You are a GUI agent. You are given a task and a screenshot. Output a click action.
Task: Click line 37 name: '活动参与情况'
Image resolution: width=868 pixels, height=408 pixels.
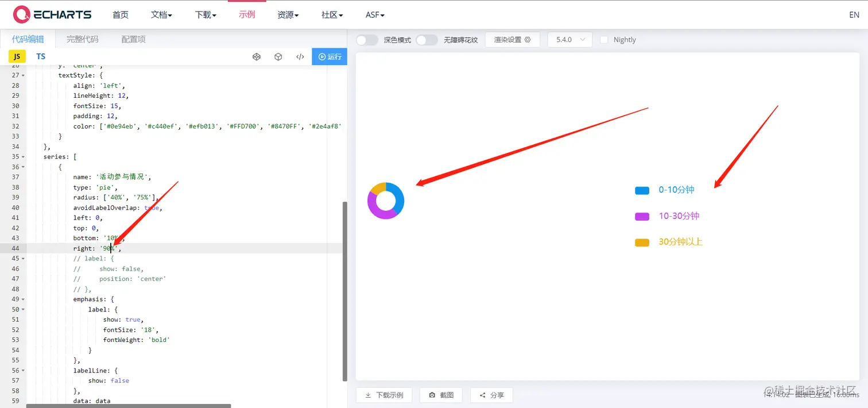pyautogui.click(x=112, y=177)
